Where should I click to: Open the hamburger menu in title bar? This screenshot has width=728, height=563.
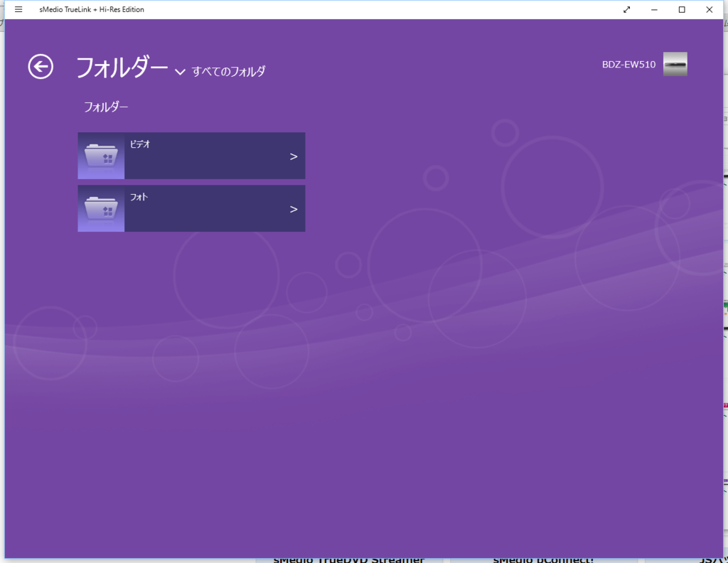(18, 9)
